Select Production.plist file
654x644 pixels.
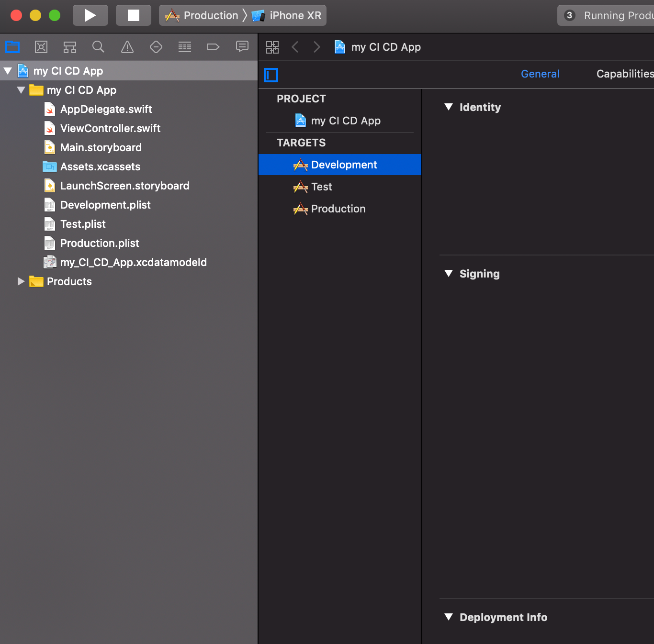click(100, 243)
